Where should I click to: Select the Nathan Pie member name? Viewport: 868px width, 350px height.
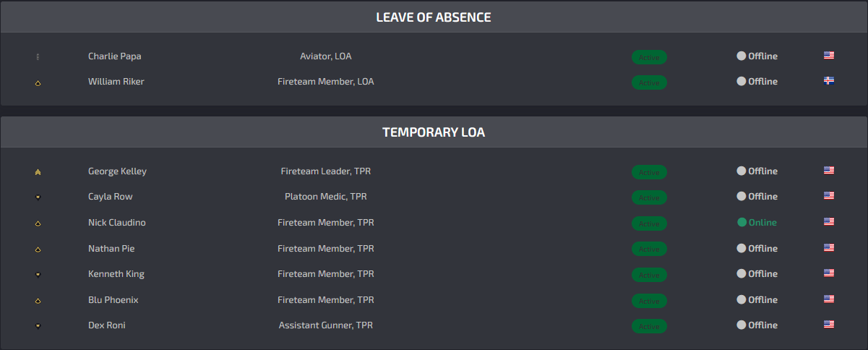coord(111,248)
